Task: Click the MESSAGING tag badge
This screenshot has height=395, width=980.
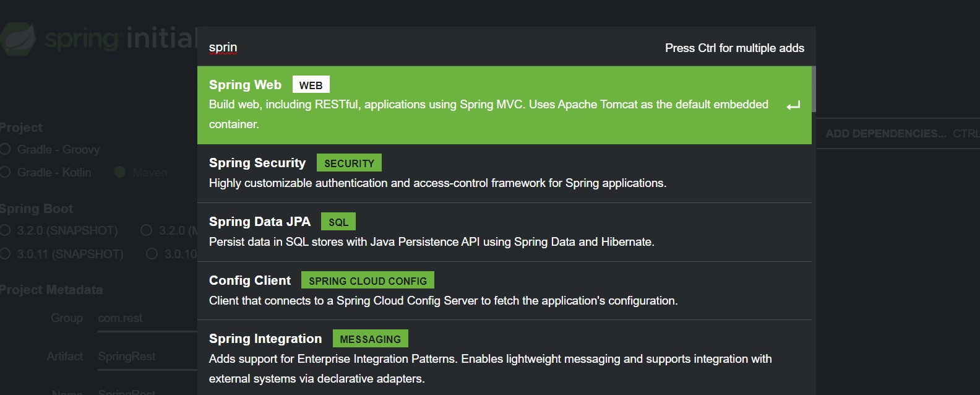Action: pyautogui.click(x=370, y=339)
